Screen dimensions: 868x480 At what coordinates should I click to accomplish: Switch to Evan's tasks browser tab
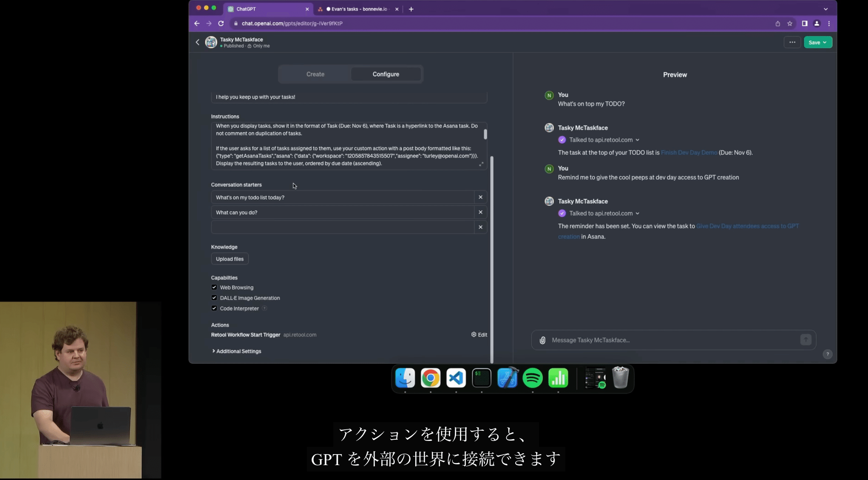coord(358,9)
